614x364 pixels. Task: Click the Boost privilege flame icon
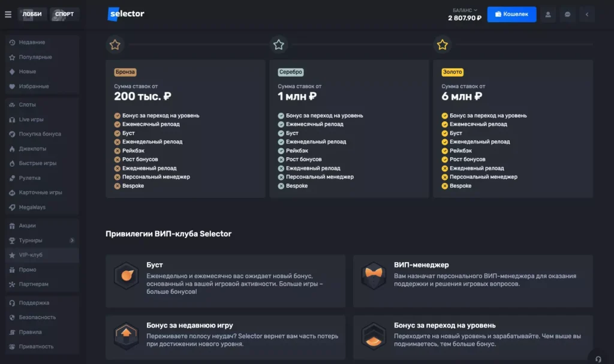tap(126, 276)
